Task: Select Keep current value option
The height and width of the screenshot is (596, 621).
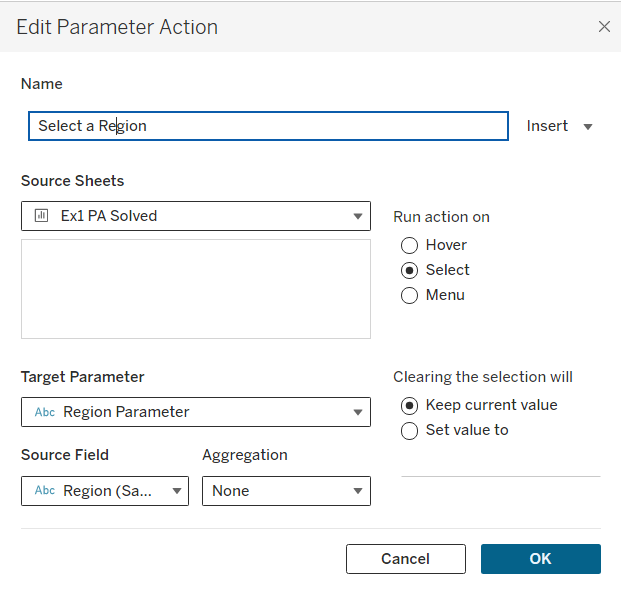Action: point(409,405)
